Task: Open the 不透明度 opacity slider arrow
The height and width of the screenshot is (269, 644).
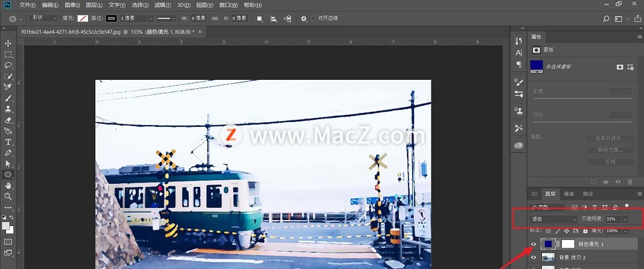Action: coord(625,219)
